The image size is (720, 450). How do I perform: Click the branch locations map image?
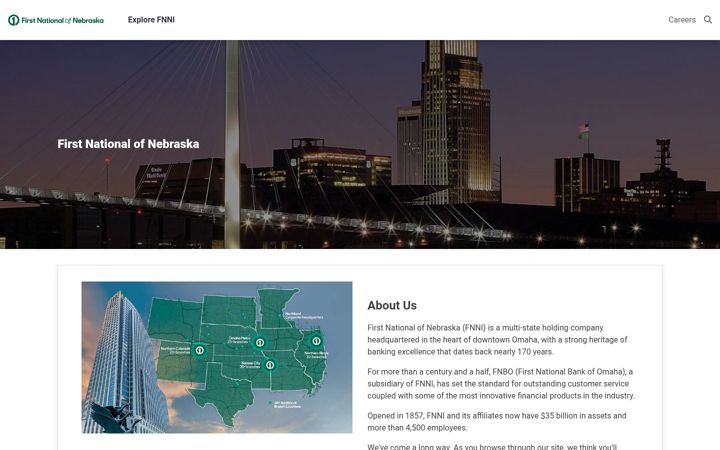pos(217,357)
